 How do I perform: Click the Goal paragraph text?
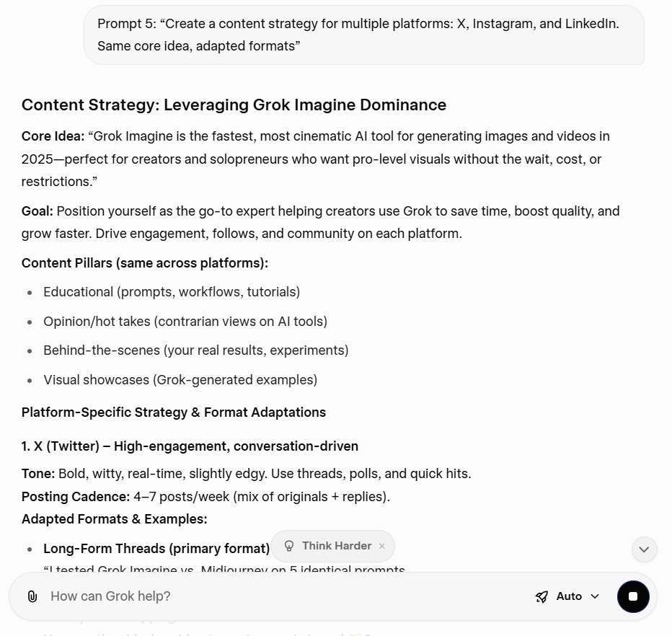[x=321, y=221]
